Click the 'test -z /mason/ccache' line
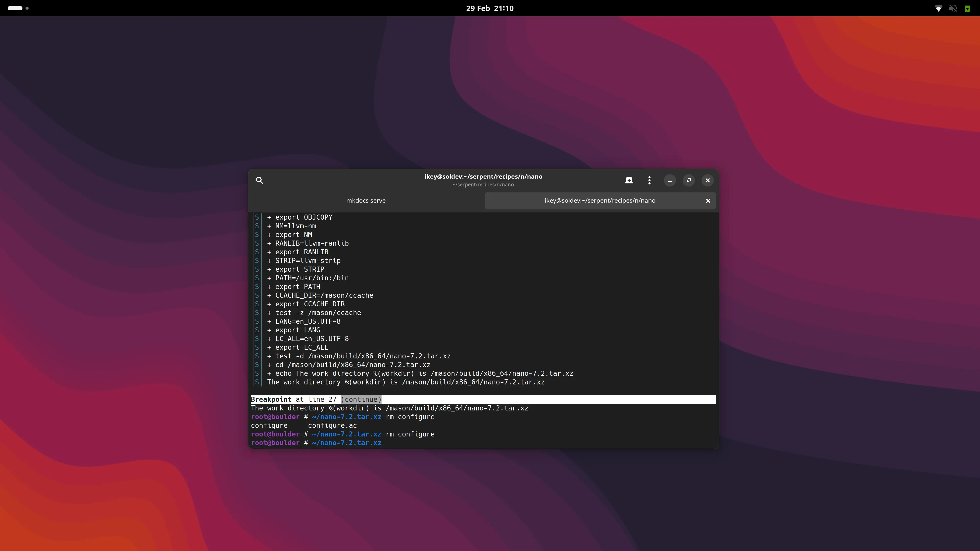Viewport: 980px width, 551px height. tap(314, 312)
